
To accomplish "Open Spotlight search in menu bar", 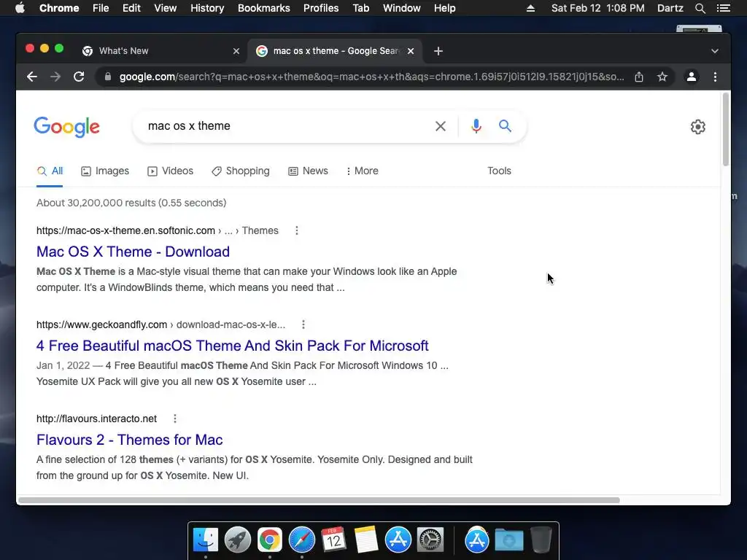I will (700, 8).
